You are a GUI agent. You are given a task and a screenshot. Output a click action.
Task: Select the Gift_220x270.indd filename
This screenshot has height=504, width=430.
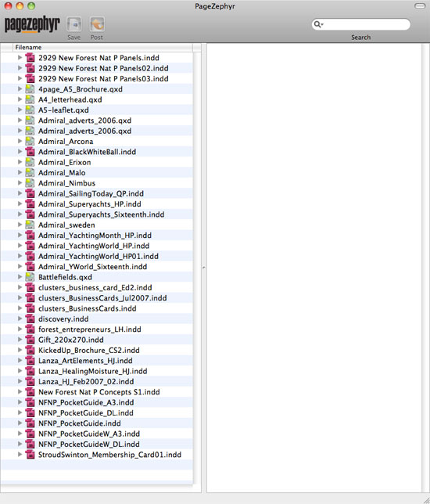(x=70, y=340)
